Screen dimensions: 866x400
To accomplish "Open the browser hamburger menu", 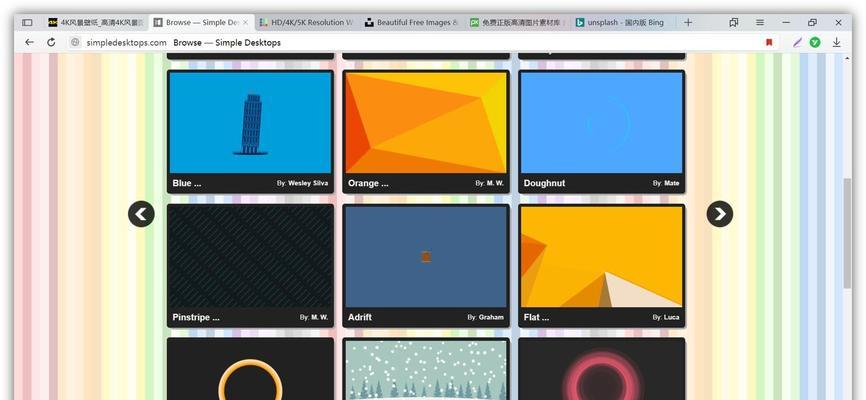I will (760, 23).
